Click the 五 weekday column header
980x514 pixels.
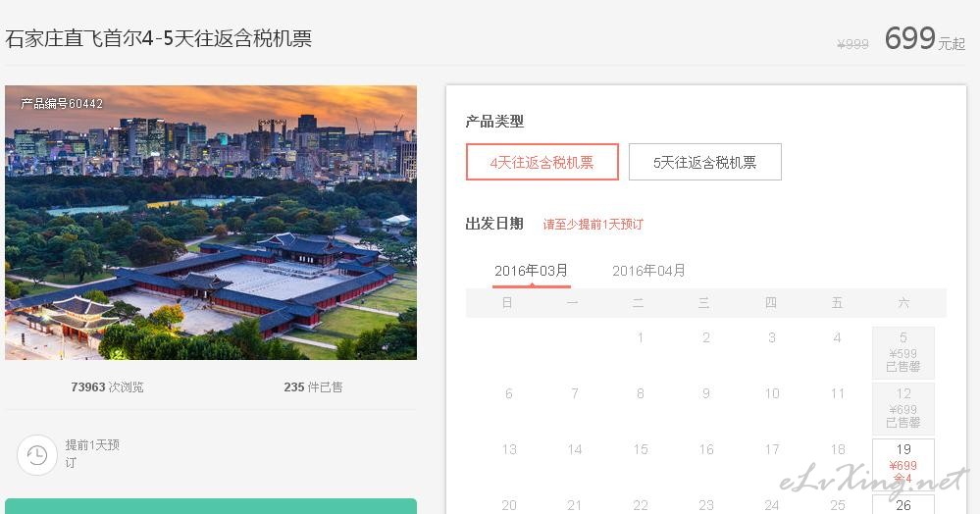coord(837,303)
